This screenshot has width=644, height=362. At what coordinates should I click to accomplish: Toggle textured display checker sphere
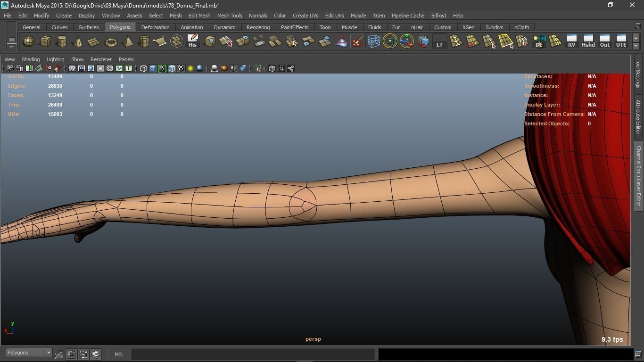tap(181, 68)
